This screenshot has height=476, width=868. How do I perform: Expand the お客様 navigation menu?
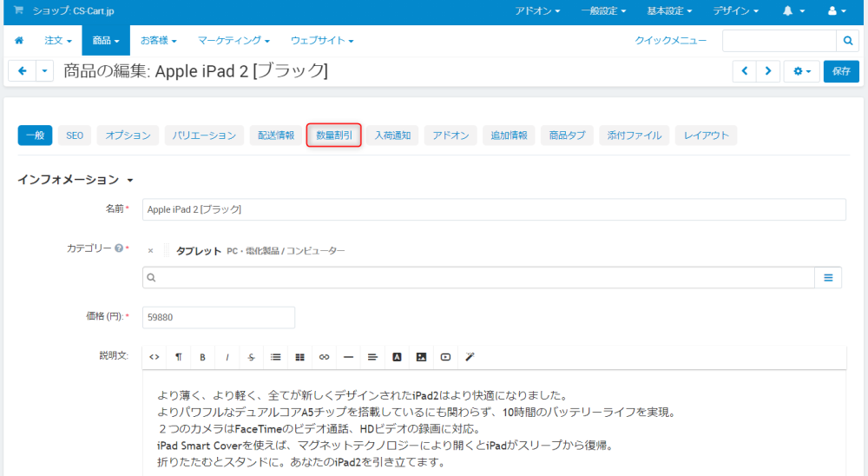pos(158,41)
